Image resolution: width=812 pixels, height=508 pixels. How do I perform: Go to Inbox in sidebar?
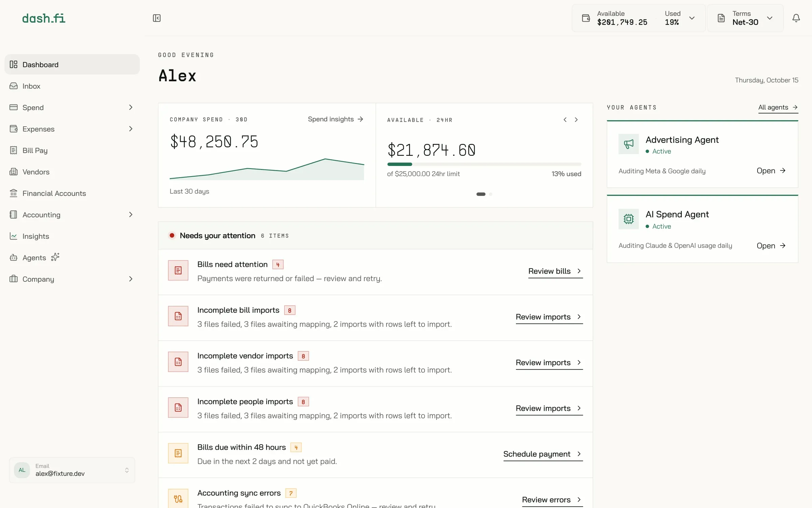(x=72, y=86)
